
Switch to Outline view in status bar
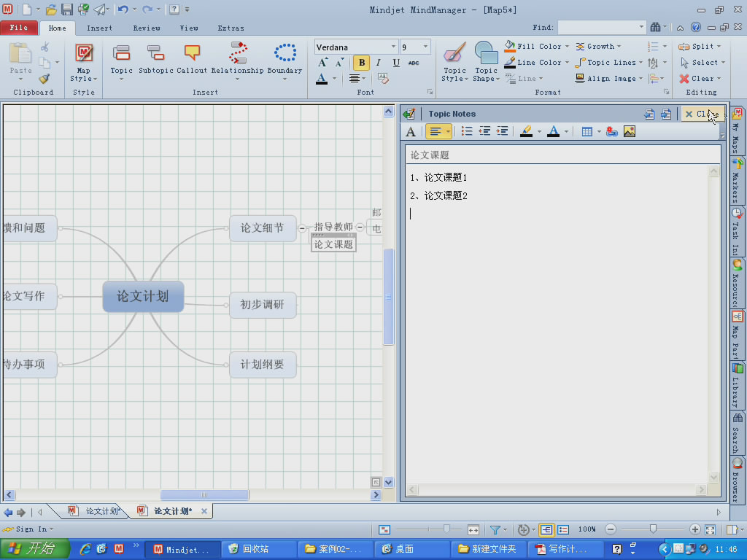pyautogui.click(x=563, y=529)
